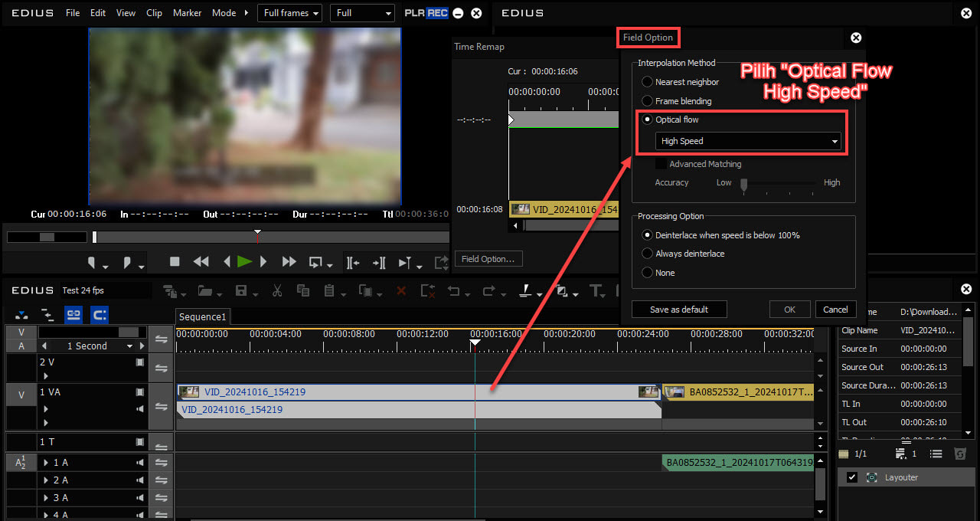Click the copy icon in timeline toolbar

point(302,291)
